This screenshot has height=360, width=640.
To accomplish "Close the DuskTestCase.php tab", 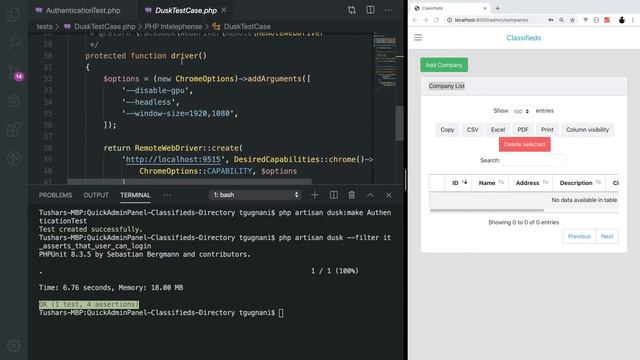I will point(224,10).
